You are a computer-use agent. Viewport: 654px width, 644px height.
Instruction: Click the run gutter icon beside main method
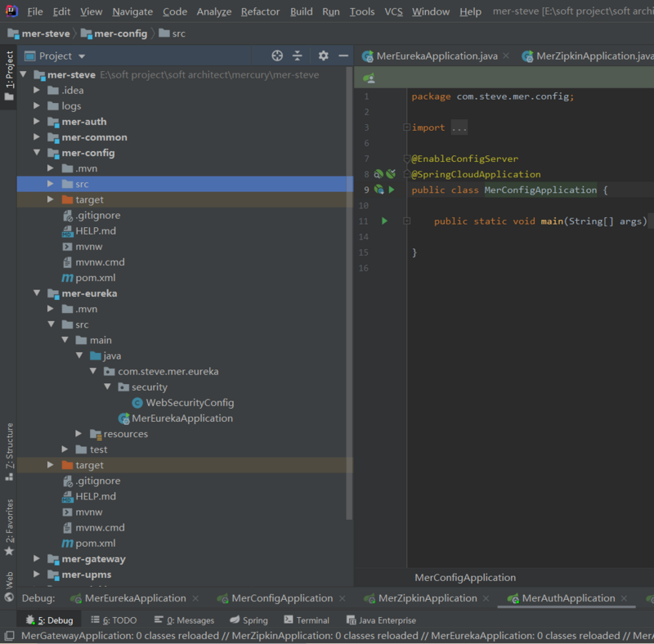pos(384,221)
